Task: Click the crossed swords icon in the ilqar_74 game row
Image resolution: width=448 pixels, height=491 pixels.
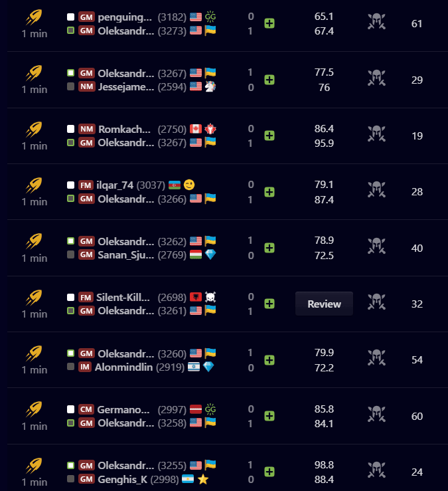Action: coord(377,191)
